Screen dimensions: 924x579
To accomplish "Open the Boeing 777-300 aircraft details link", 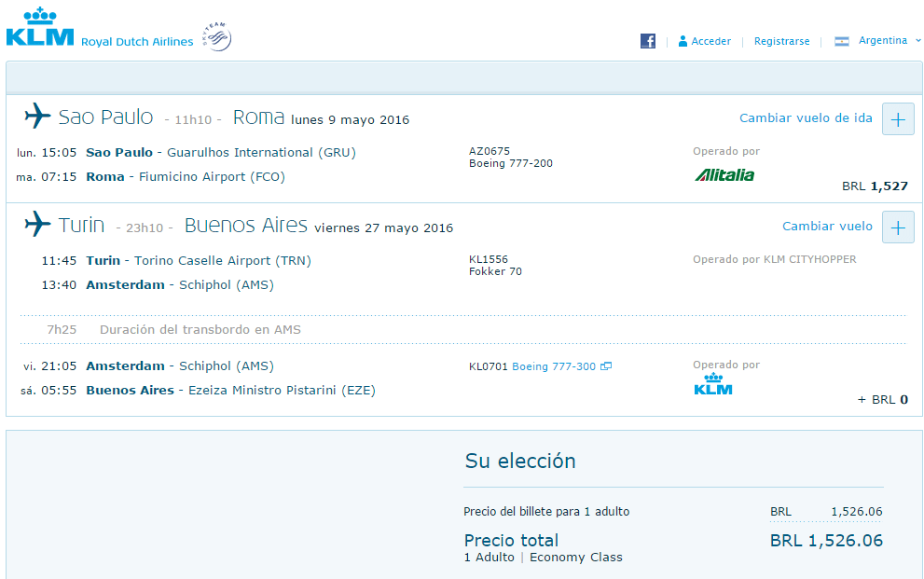I will pos(553,366).
